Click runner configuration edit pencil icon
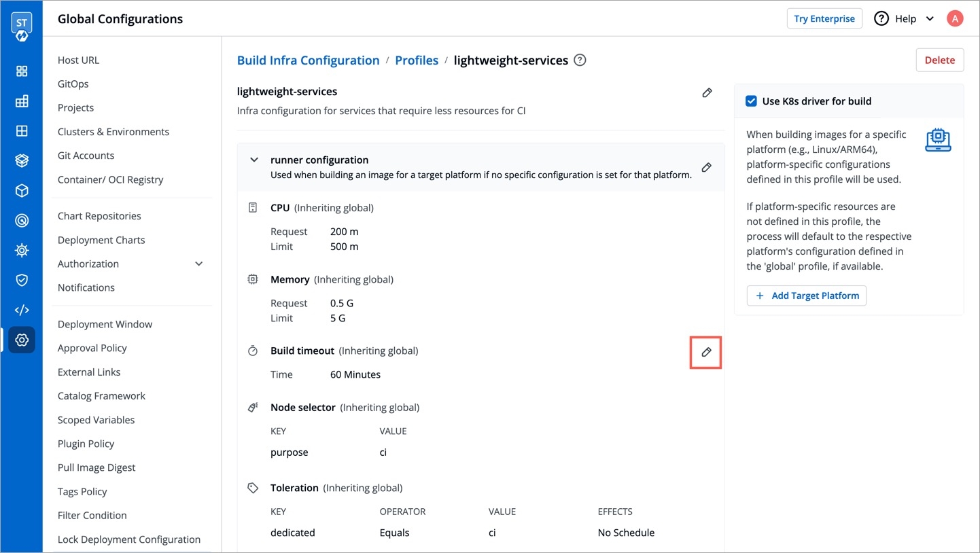This screenshot has width=980, height=553. pyautogui.click(x=706, y=167)
